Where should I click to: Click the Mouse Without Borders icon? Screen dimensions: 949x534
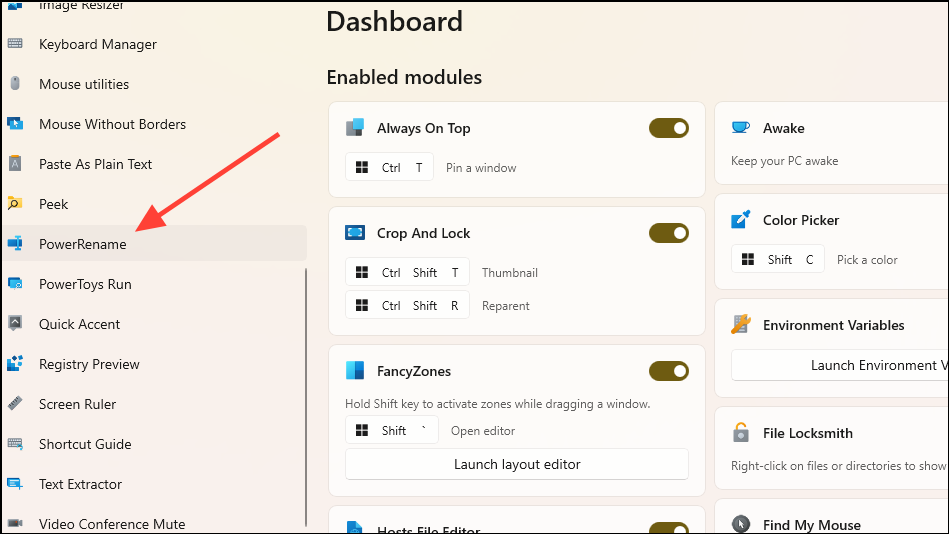(x=15, y=124)
